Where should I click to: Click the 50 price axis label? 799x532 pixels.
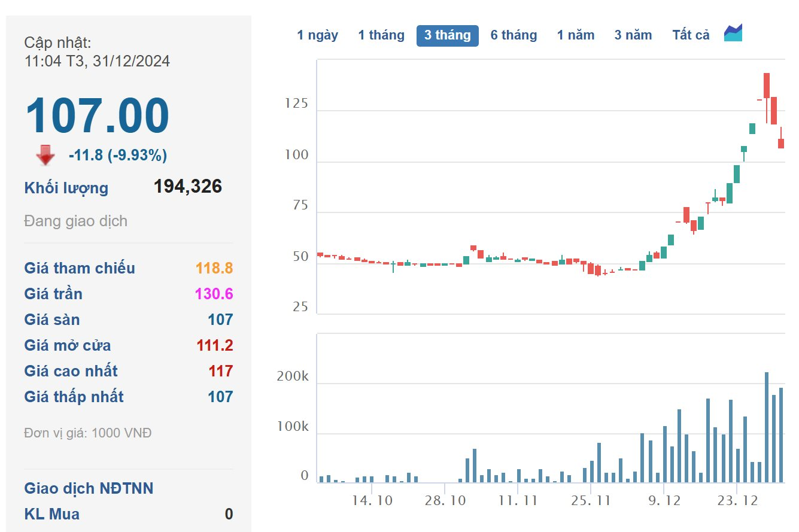[x=300, y=257]
